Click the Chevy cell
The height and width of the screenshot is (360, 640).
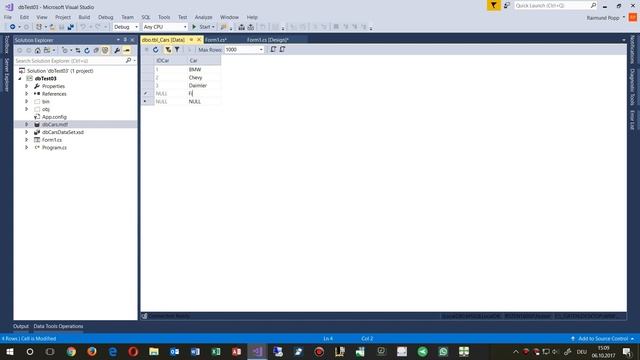(x=204, y=78)
